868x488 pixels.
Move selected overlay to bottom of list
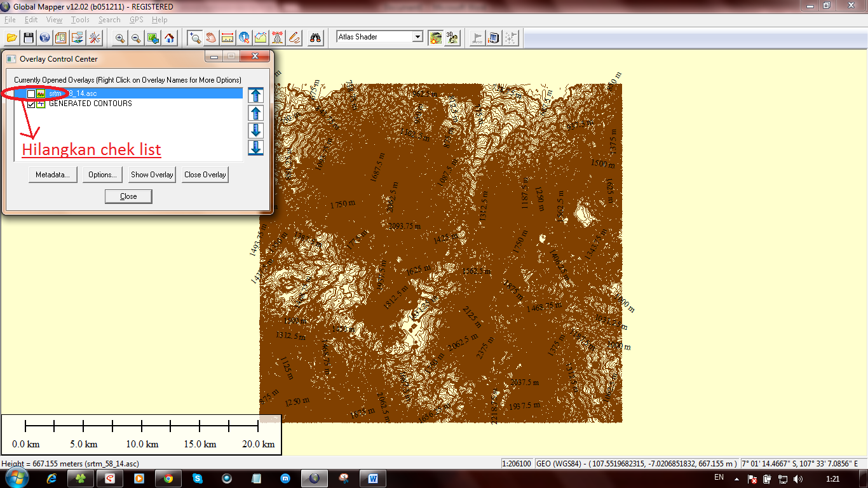click(255, 147)
